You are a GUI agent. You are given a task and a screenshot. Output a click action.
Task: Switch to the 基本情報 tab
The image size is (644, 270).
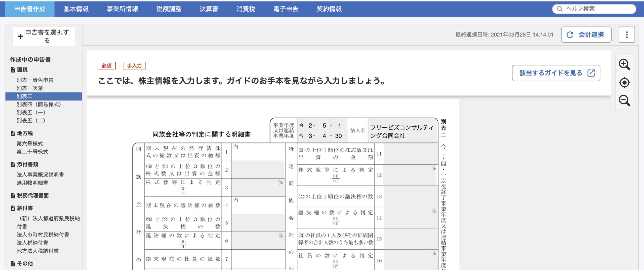click(76, 9)
